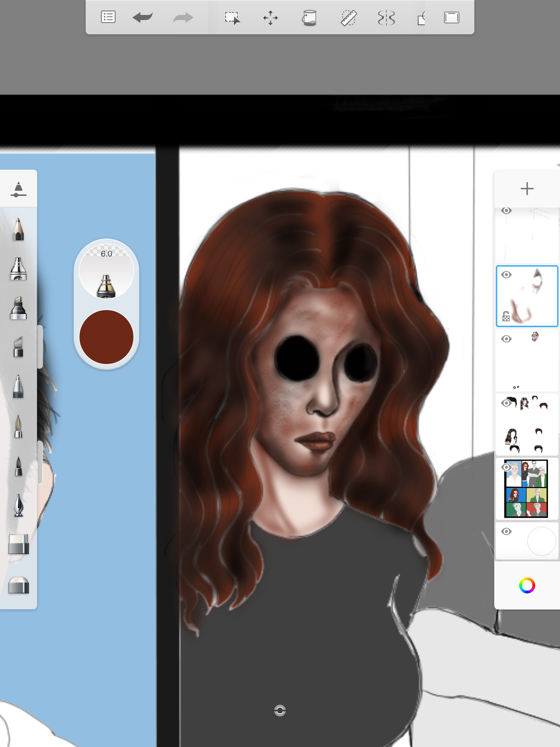This screenshot has height=747, width=560.
Task: Select the pencil brush
Action: click(18, 229)
